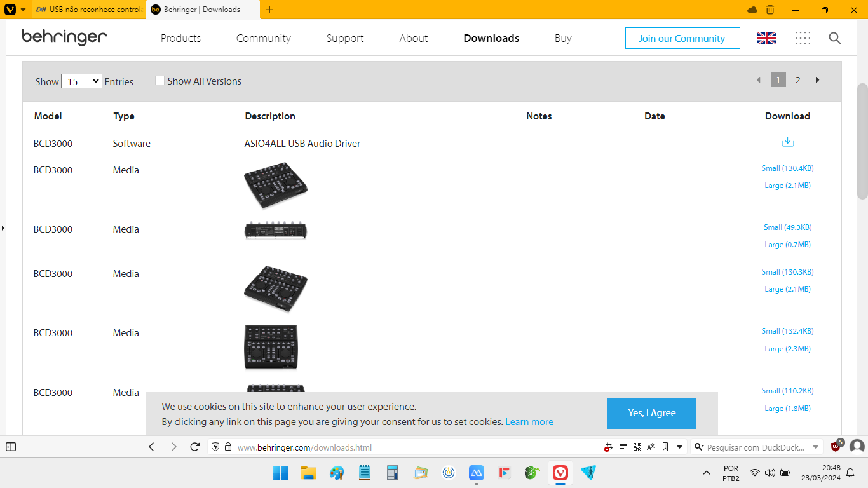Open the Vivaldi main menu icon

point(10,10)
